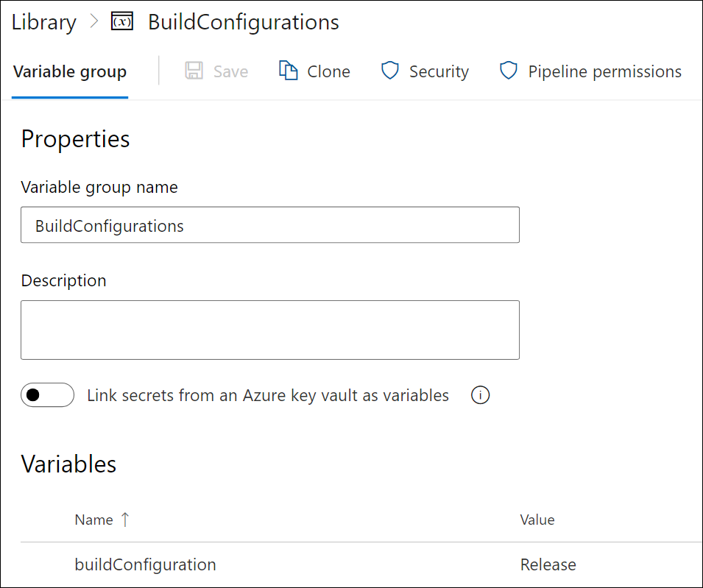
Task: Click the BuildConfigurations breadcrumb title
Action: (x=244, y=22)
